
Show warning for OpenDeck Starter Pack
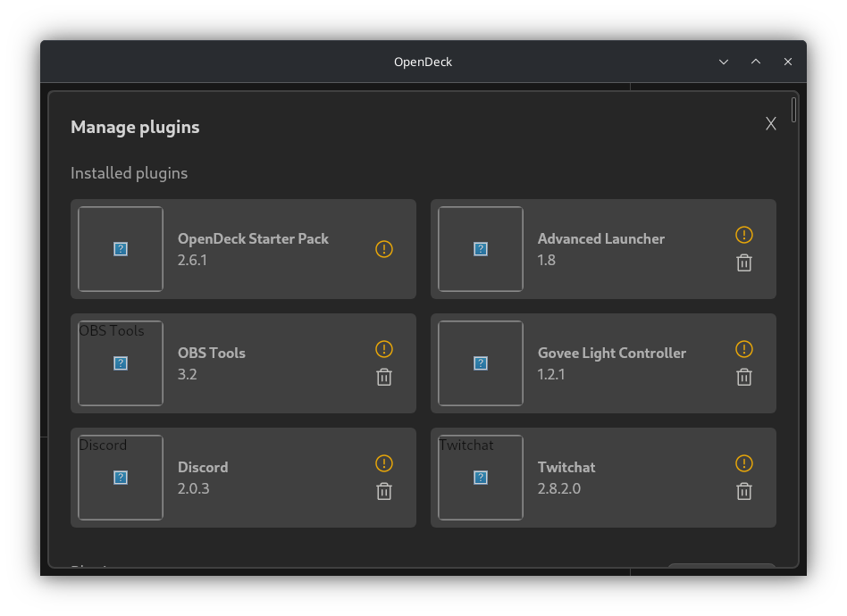[x=384, y=249]
